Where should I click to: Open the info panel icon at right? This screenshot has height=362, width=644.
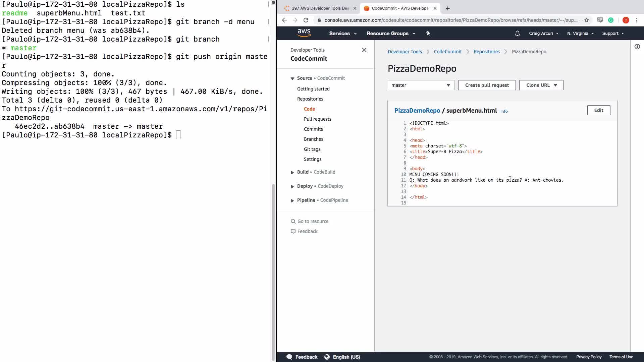[x=637, y=47]
